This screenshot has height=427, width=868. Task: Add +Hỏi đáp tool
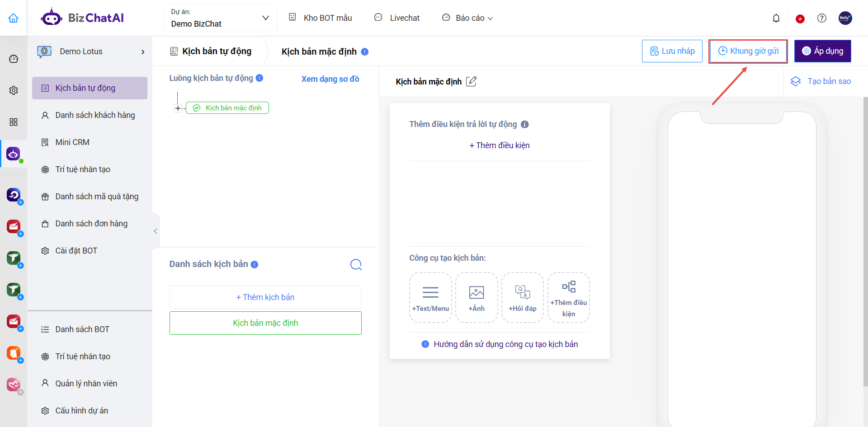523,297
